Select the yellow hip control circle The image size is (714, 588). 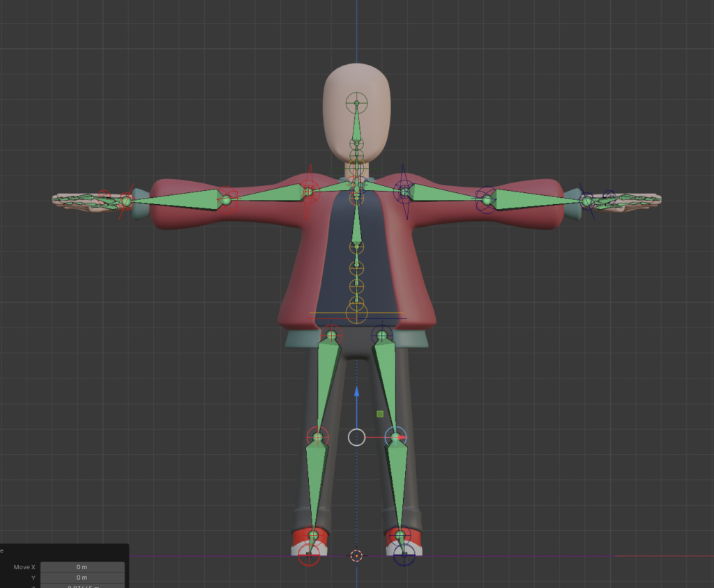[x=356, y=312]
